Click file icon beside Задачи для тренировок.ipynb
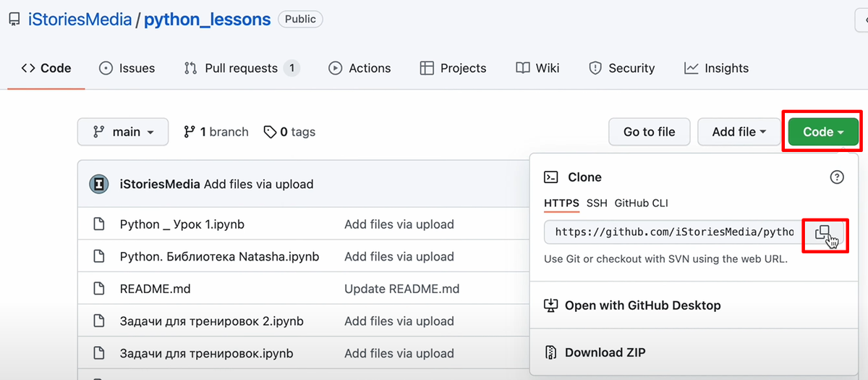Viewport: 868px width, 380px height. point(99,353)
